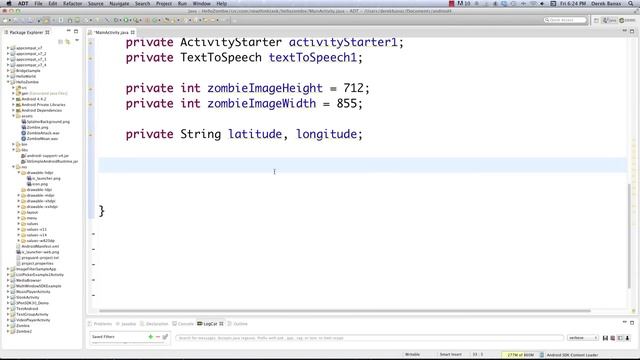
Task: Switch to the Problems tab
Action: point(100,324)
